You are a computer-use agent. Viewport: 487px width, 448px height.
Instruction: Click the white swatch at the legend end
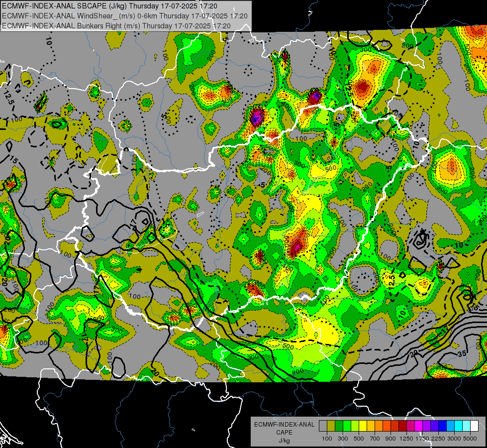click(474, 426)
